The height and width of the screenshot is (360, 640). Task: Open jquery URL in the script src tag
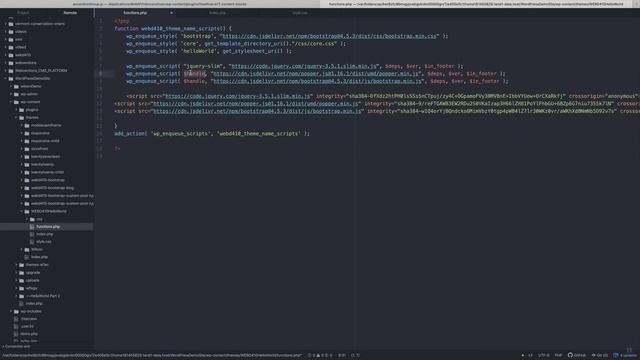(238, 96)
